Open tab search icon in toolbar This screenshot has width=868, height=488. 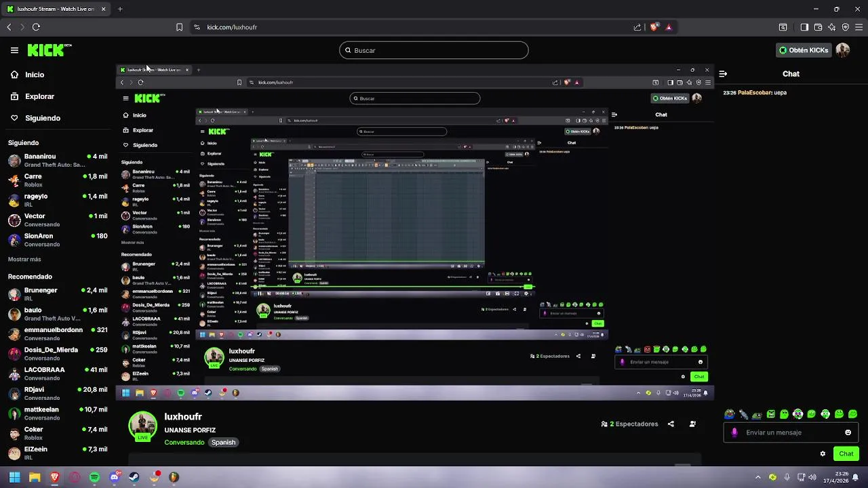[x=783, y=27]
